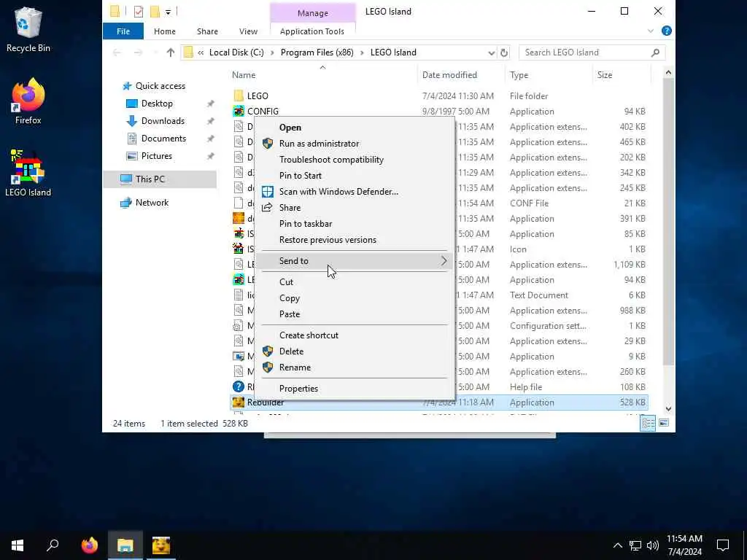
Task: Switch to details view layout icon
Action: (648, 424)
